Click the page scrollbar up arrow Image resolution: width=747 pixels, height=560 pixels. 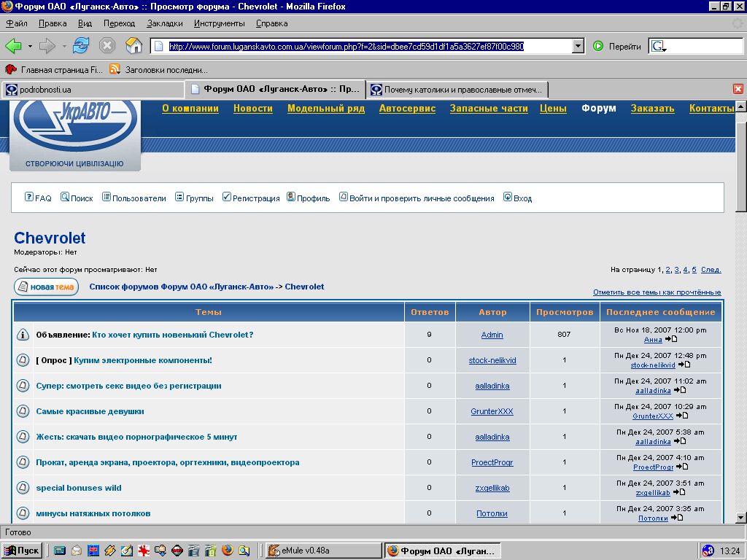741,106
